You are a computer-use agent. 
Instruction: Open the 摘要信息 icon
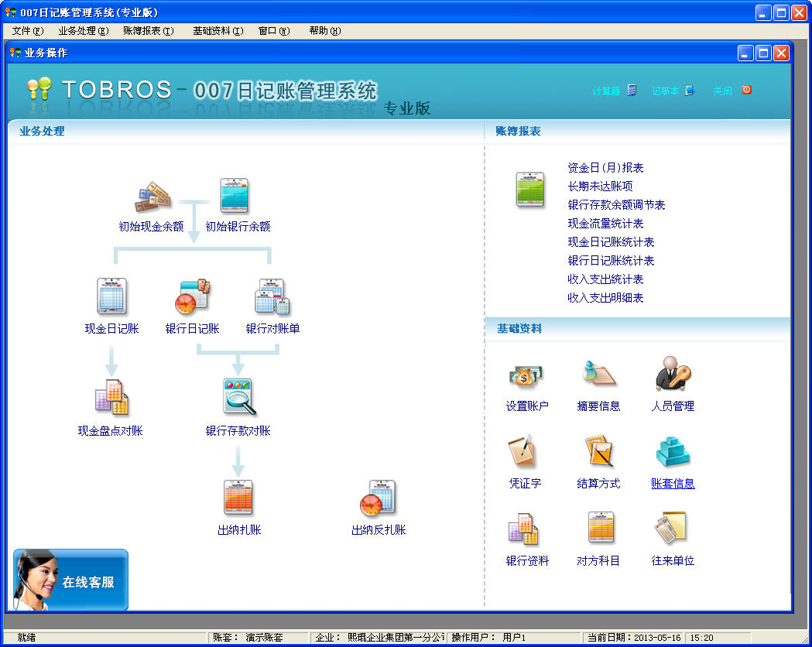point(598,373)
